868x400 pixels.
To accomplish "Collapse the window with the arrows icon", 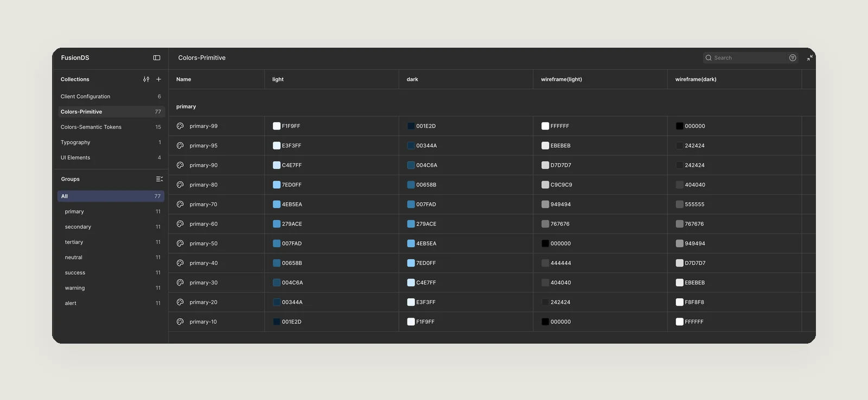I will 810,58.
